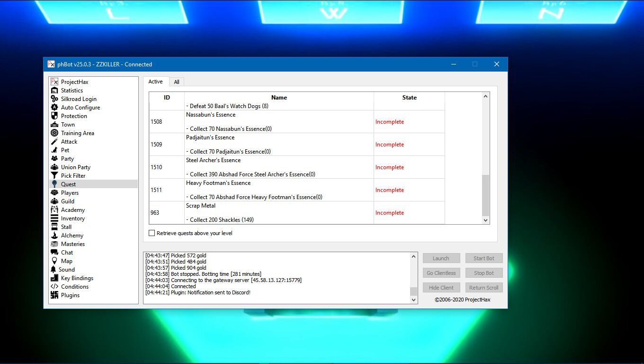644x364 pixels.
Task: Click the Return Scroll button
Action: (x=483, y=288)
